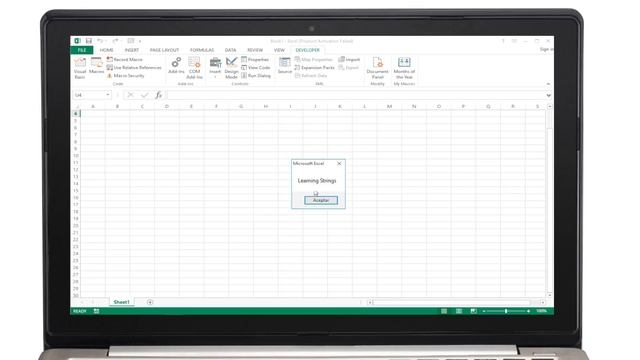This screenshot has height=360, width=640.
Task: Click the macro recording icon in status bar
Action: pyautogui.click(x=96, y=311)
